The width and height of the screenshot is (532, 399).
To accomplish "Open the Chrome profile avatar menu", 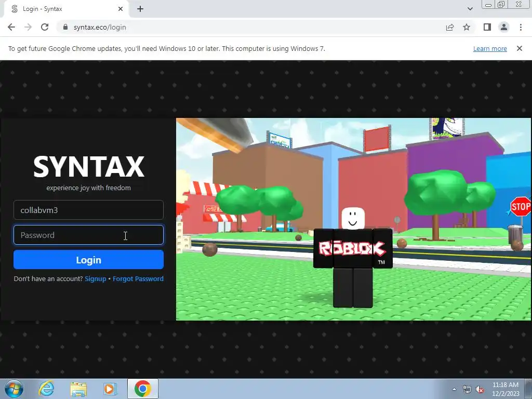I will coord(504,27).
